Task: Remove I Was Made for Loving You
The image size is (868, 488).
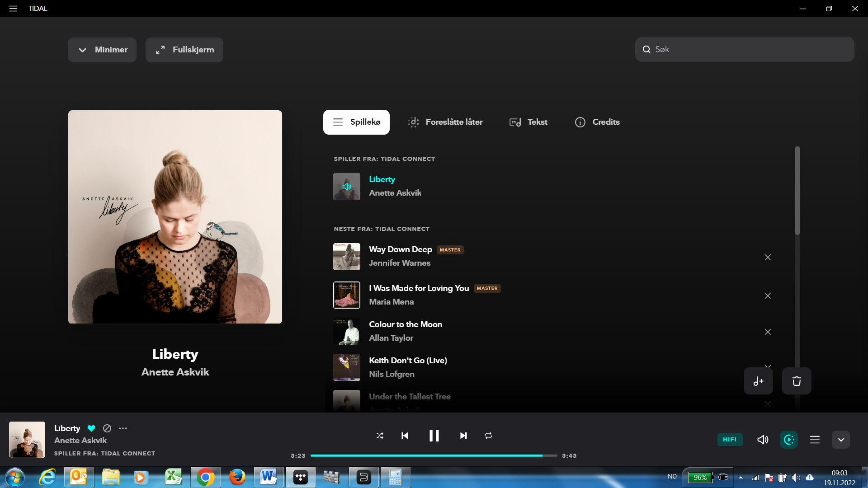Action: 768,296
